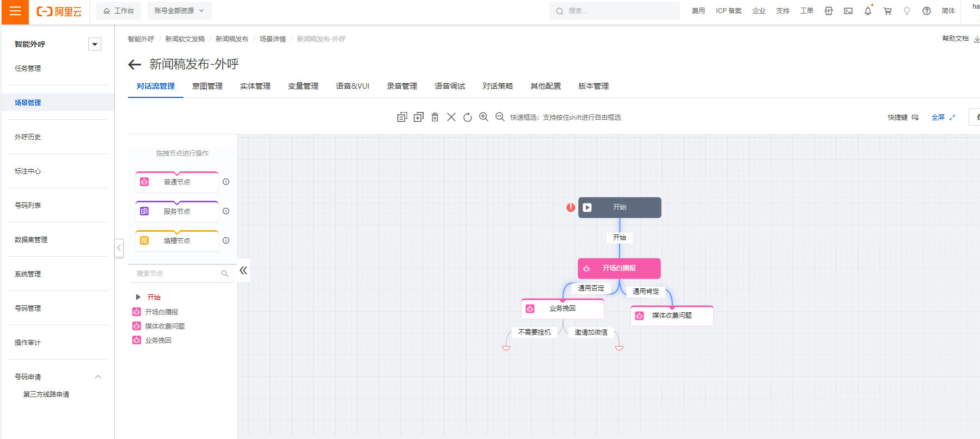Switch to 录音管理 tab
Image resolution: width=980 pixels, height=439 pixels.
click(402, 86)
